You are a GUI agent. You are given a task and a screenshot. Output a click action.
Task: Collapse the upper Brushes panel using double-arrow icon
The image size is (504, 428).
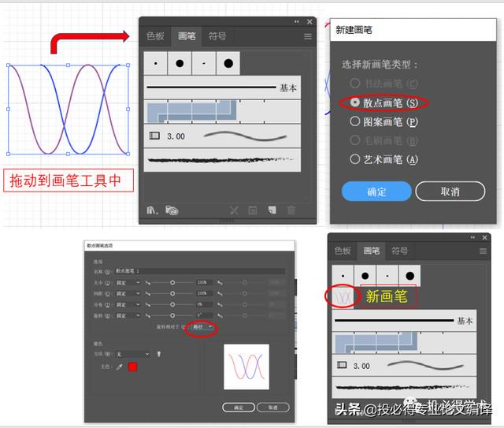[x=296, y=22]
